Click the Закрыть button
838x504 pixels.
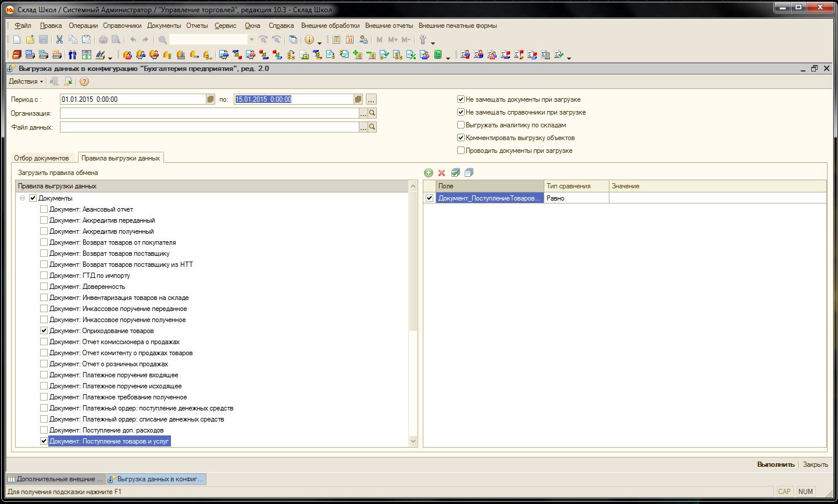tap(815, 464)
